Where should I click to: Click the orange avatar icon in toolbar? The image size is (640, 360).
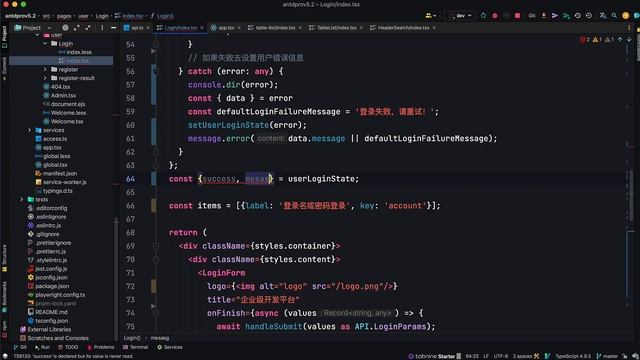pos(625,16)
